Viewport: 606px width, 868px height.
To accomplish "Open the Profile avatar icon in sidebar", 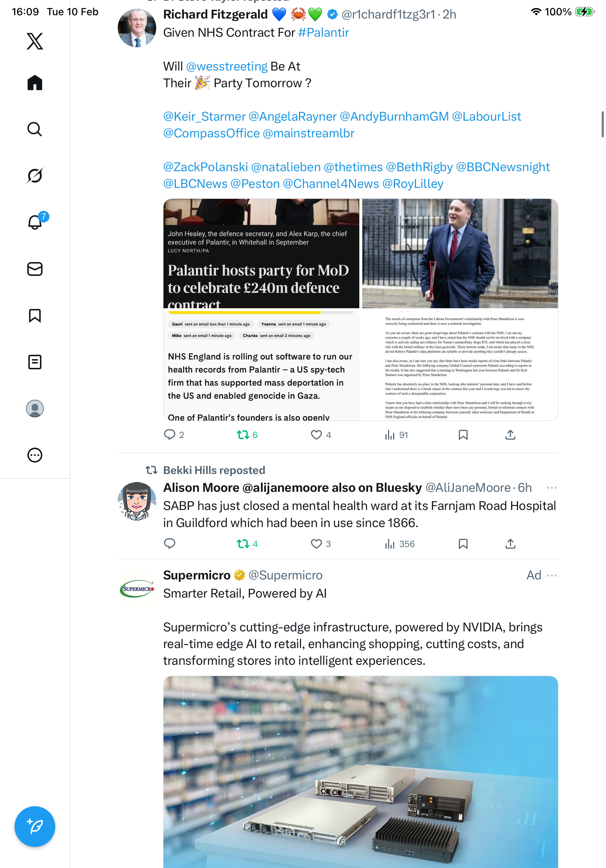I will [x=35, y=408].
